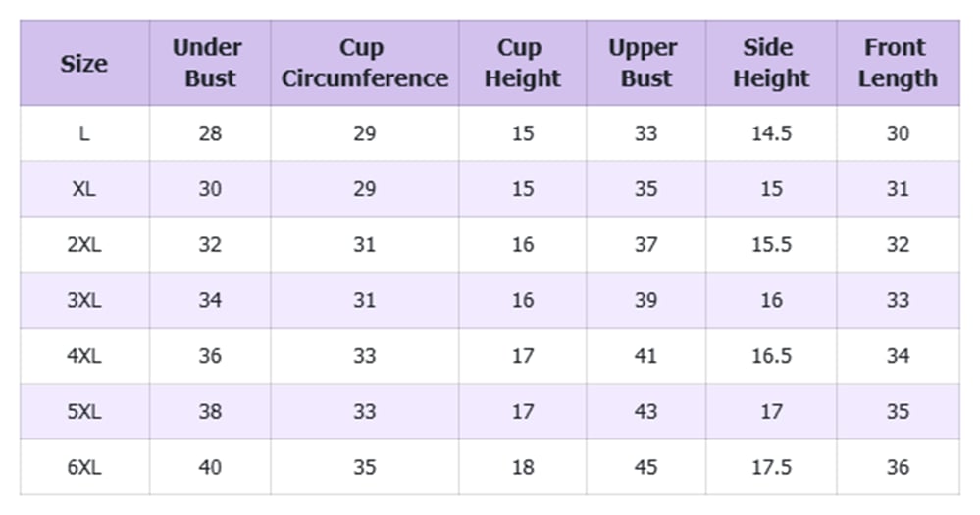
Task: Select Upper Bust value 39
Action: pos(646,300)
